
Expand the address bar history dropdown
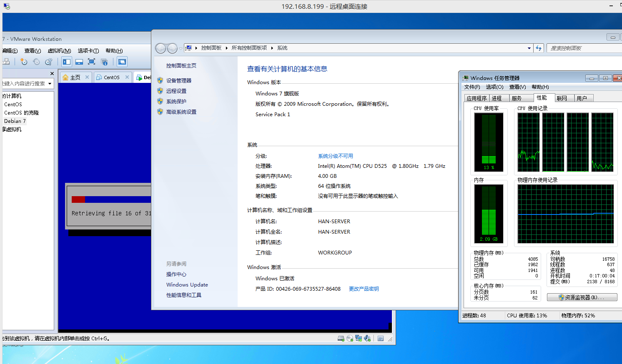[x=529, y=48]
